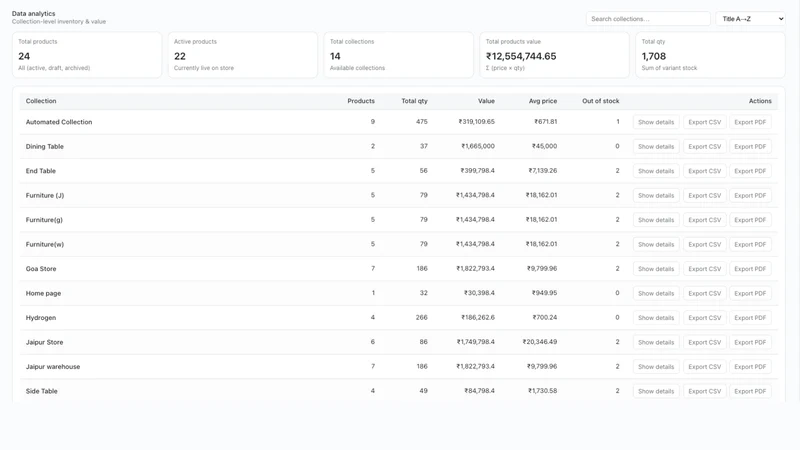Show details for Furniture (J)

tap(656, 195)
